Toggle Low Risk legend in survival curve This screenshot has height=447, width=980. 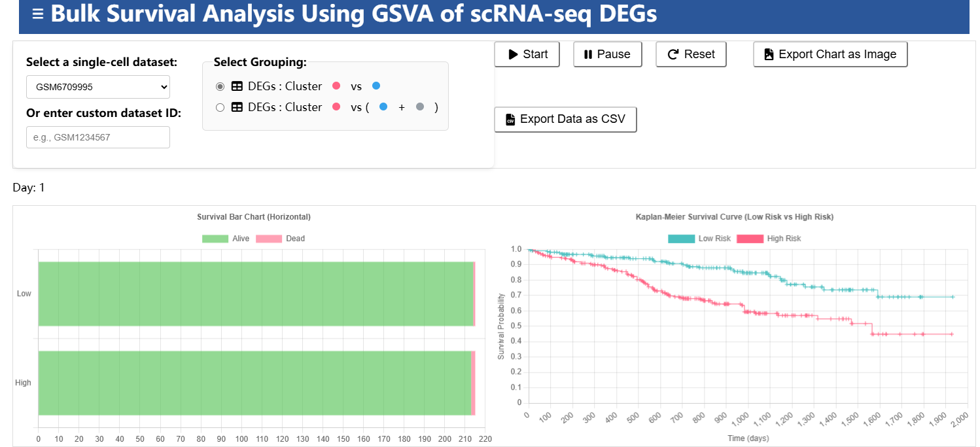680,239
